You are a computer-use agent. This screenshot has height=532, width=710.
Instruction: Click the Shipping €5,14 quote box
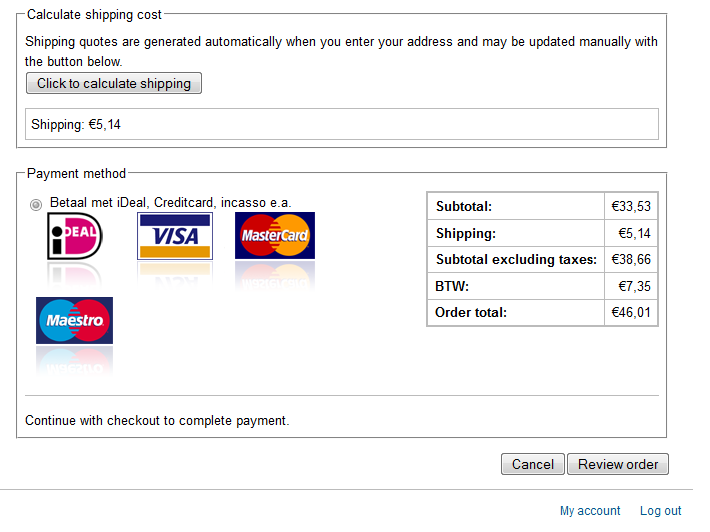pyautogui.click(x=342, y=124)
